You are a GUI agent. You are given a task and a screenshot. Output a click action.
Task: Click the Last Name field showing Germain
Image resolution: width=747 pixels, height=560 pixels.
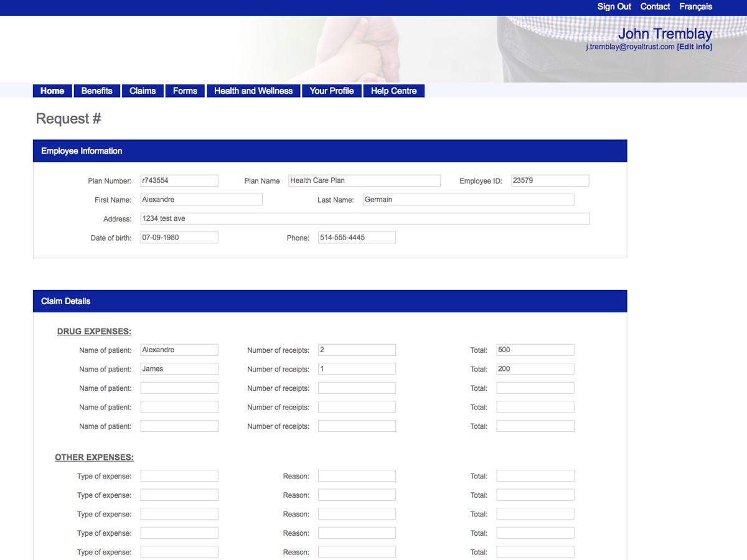(x=468, y=199)
